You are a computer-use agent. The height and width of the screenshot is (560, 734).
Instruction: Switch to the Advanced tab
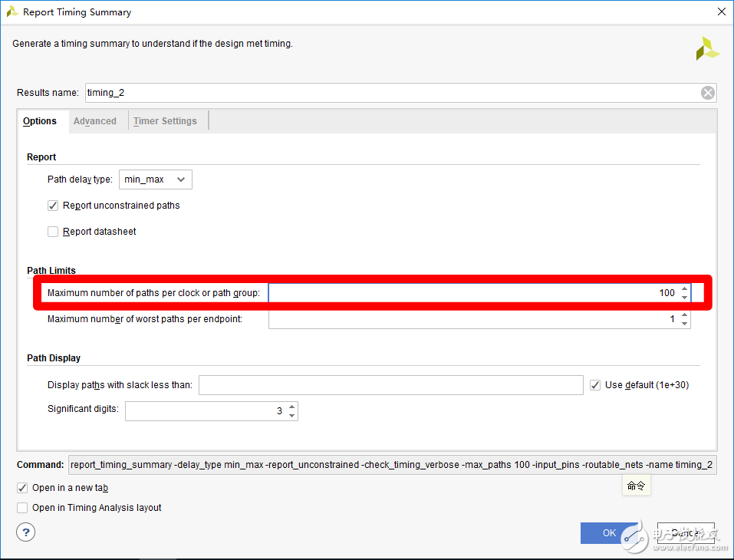click(x=95, y=121)
